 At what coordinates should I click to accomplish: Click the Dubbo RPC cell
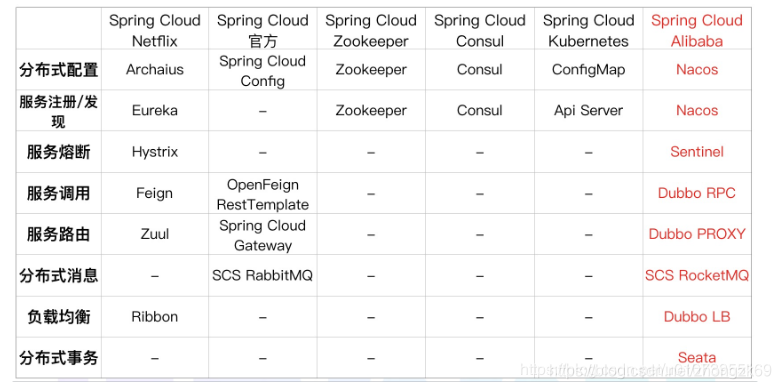[696, 193]
